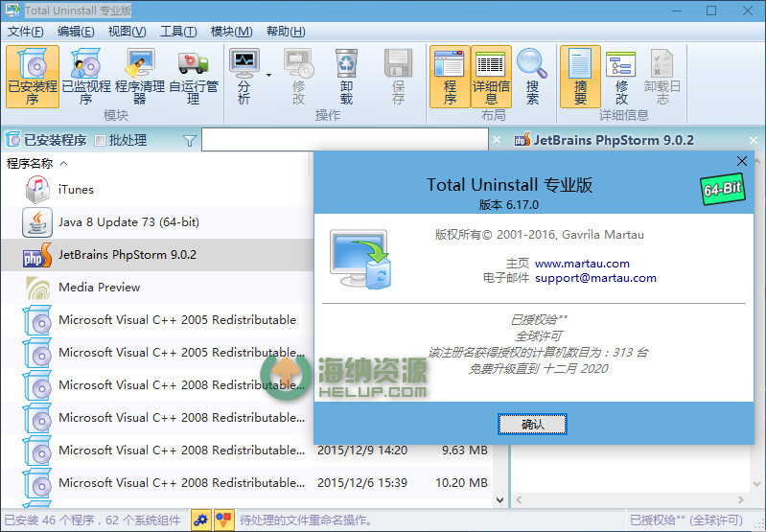The width and height of the screenshot is (766, 532).
Task: Select iTunes in the program list
Action: (x=157, y=190)
